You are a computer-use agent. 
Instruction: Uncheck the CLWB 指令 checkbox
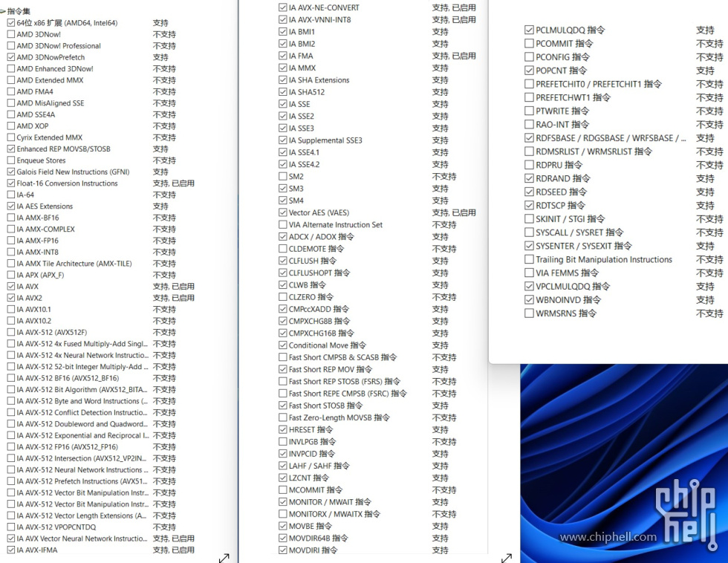click(x=283, y=285)
